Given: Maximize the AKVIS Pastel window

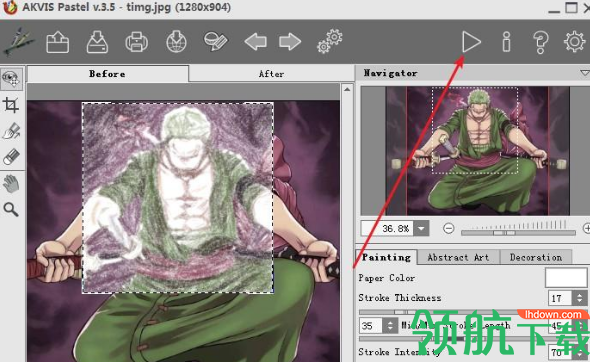Looking at the screenshot, I should [572, 8].
